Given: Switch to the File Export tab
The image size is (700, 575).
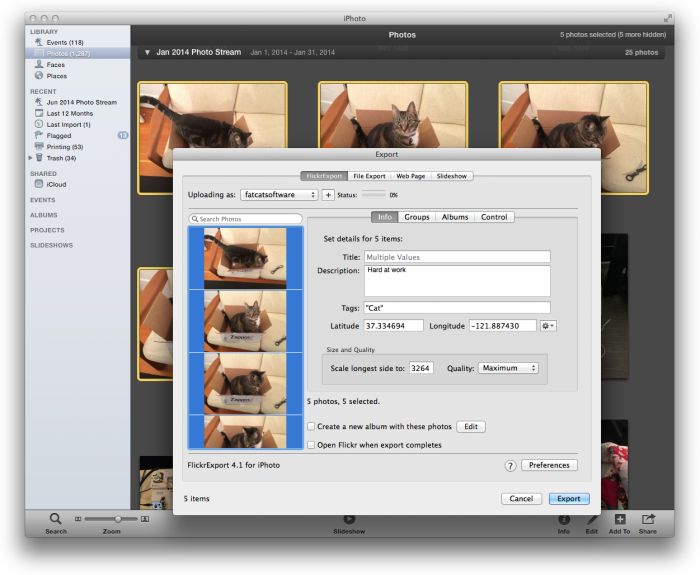Looking at the screenshot, I should tap(369, 176).
